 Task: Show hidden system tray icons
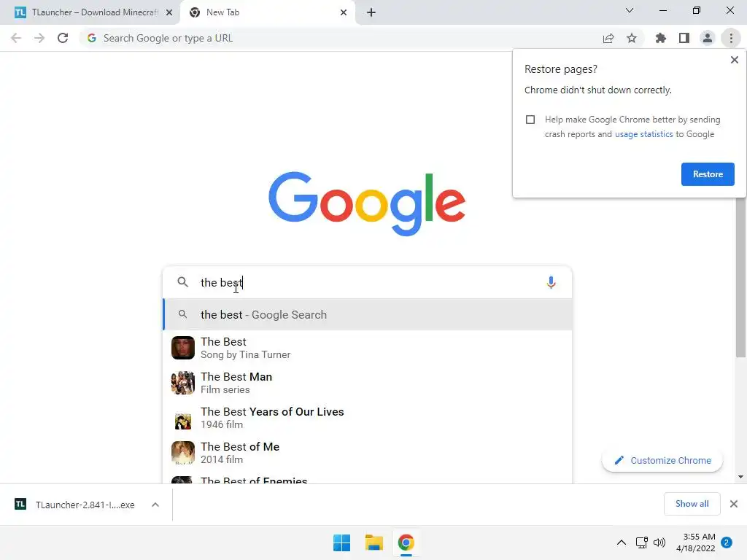tap(622, 542)
